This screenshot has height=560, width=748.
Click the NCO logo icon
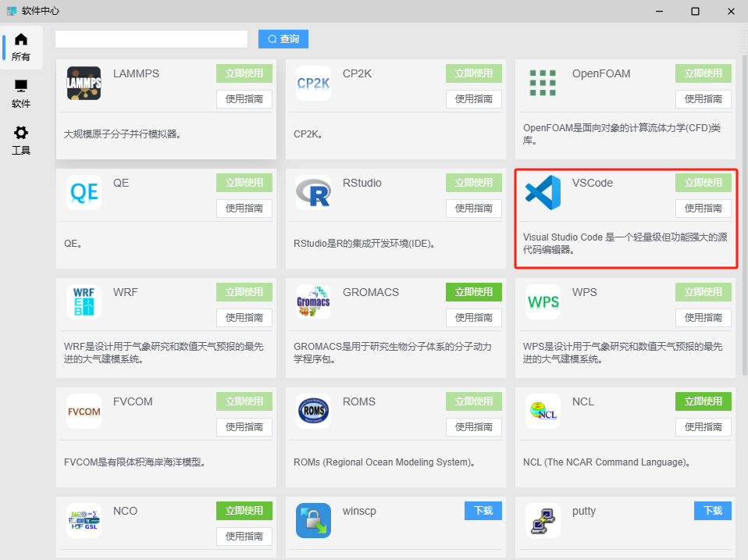(84, 520)
